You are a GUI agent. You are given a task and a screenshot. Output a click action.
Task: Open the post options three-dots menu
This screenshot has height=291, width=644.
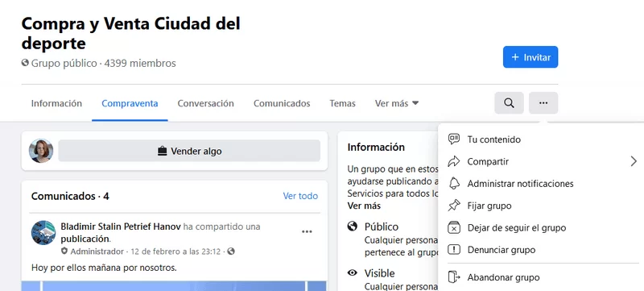(307, 232)
